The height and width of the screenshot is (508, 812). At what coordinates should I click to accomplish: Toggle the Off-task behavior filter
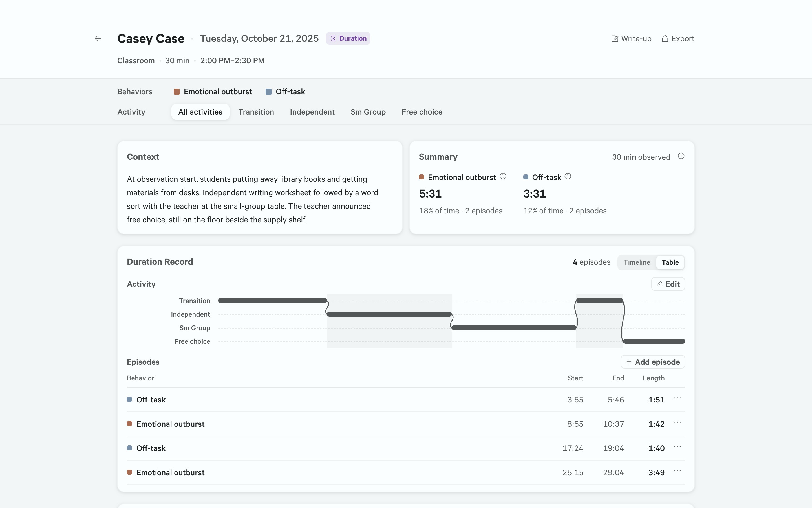(285, 92)
